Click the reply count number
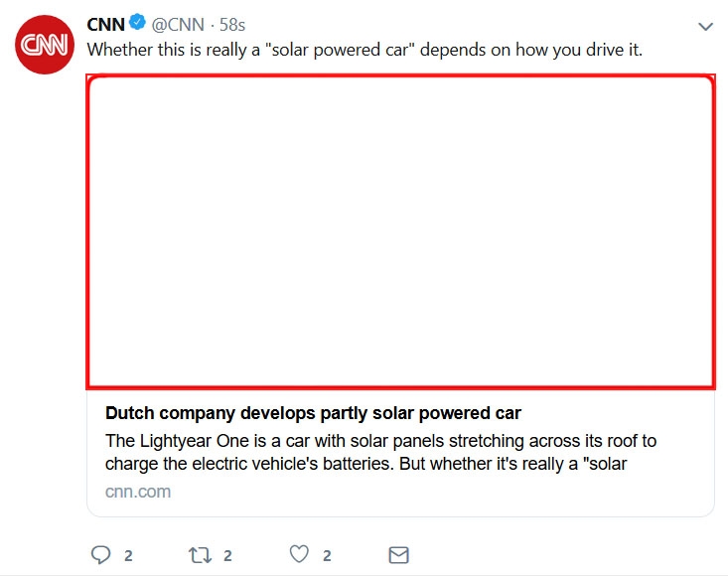 tap(128, 555)
